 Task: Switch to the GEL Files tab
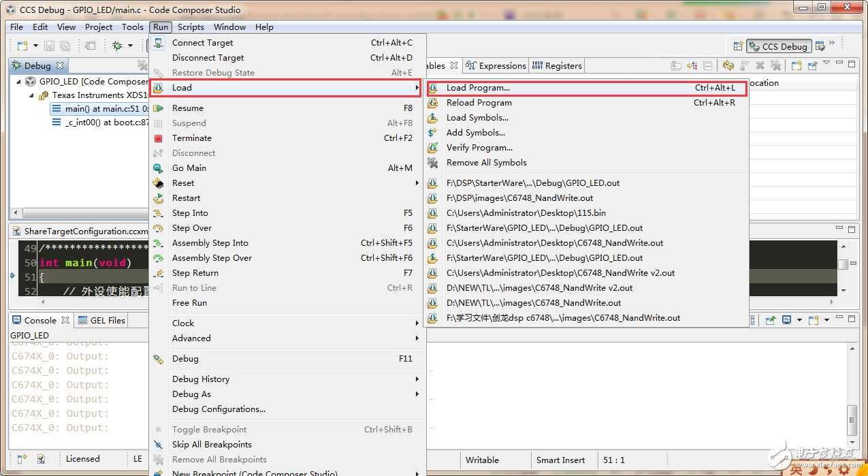(101, 320)
